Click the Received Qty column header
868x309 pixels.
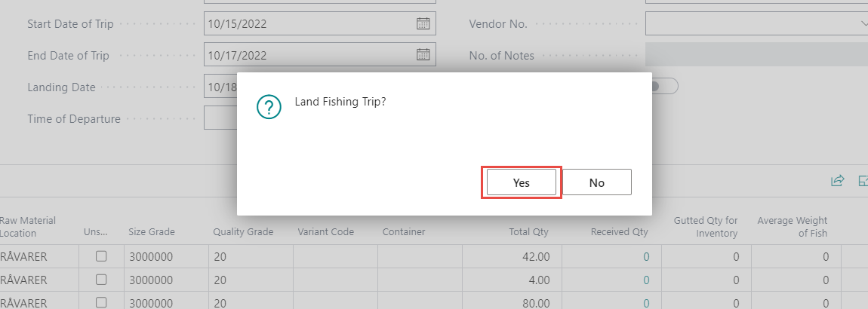(x=619, y=232)
